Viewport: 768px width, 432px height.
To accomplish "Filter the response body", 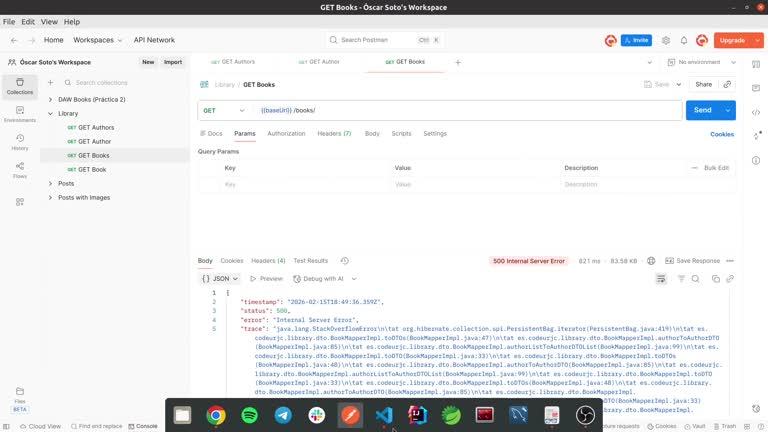I will pos(681,279).
